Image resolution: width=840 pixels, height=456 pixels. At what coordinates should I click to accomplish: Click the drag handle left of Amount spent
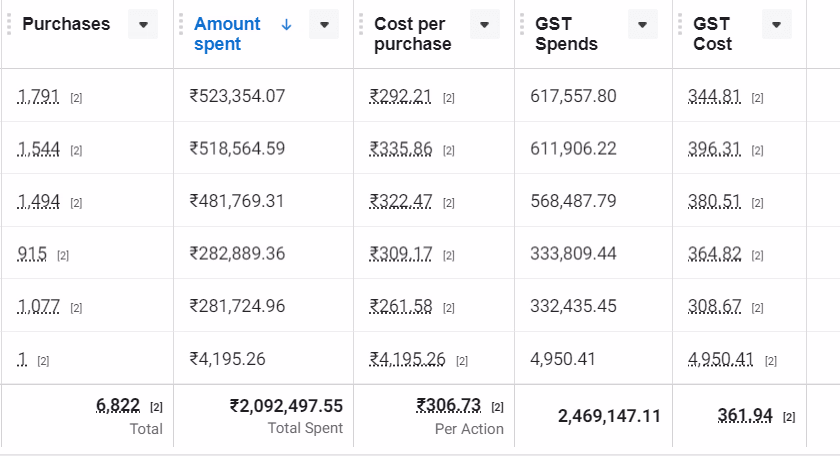[182, 24]
